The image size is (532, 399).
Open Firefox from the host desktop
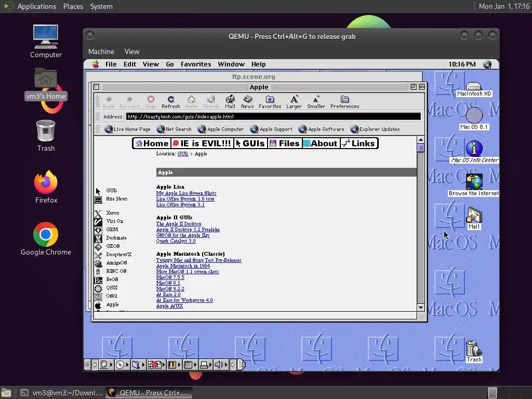coord(46,182)
